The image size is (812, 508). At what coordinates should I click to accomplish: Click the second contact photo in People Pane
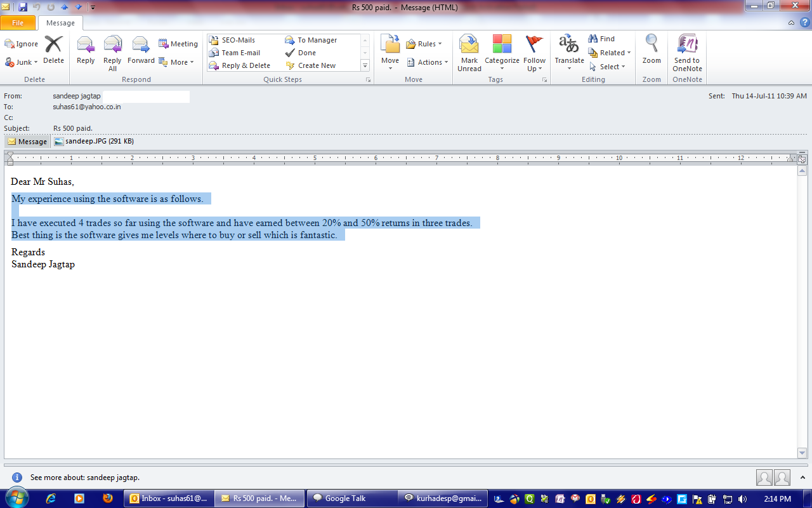click(x=782, y=478)
